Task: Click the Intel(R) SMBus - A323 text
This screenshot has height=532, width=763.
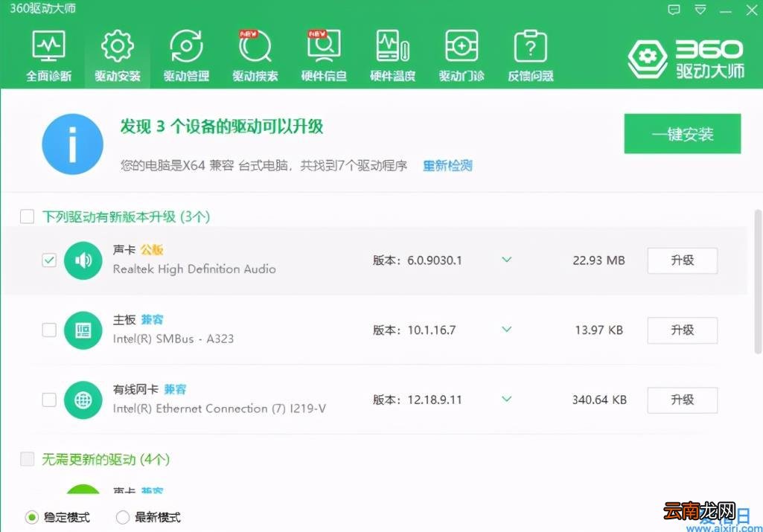Action: 173,339
